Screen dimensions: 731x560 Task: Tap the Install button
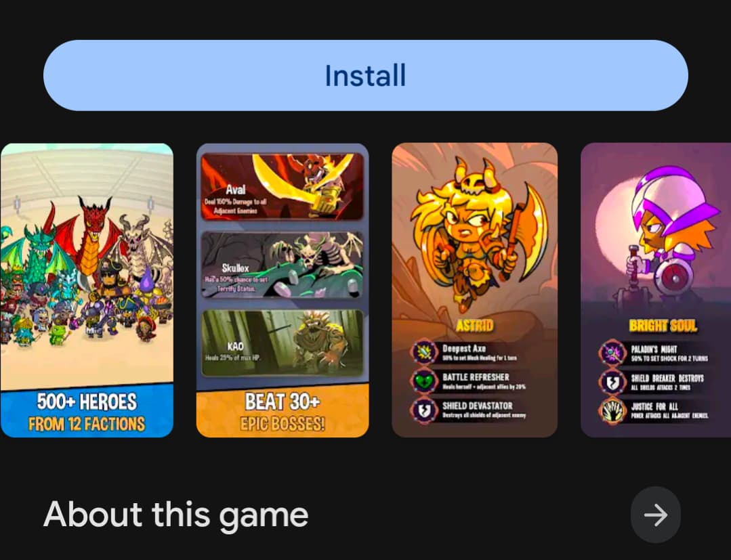point(366,75)
